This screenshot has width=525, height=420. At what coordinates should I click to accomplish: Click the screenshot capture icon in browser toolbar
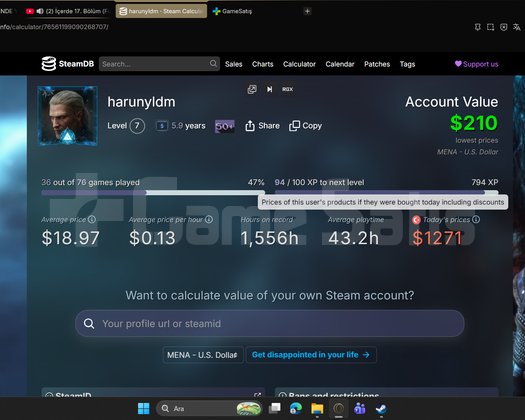point(491,27)
